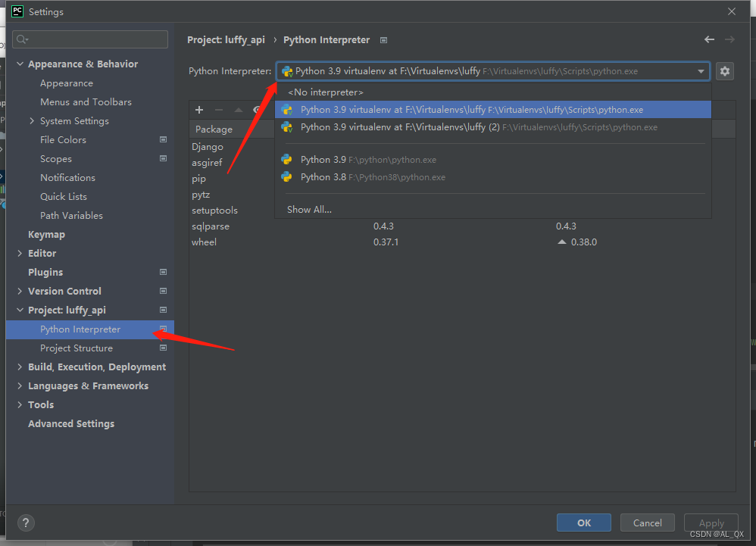Click the Plugins row settings icon
Image resolution: width=756 pixels, height=546 pixels.
pos(164,272)
